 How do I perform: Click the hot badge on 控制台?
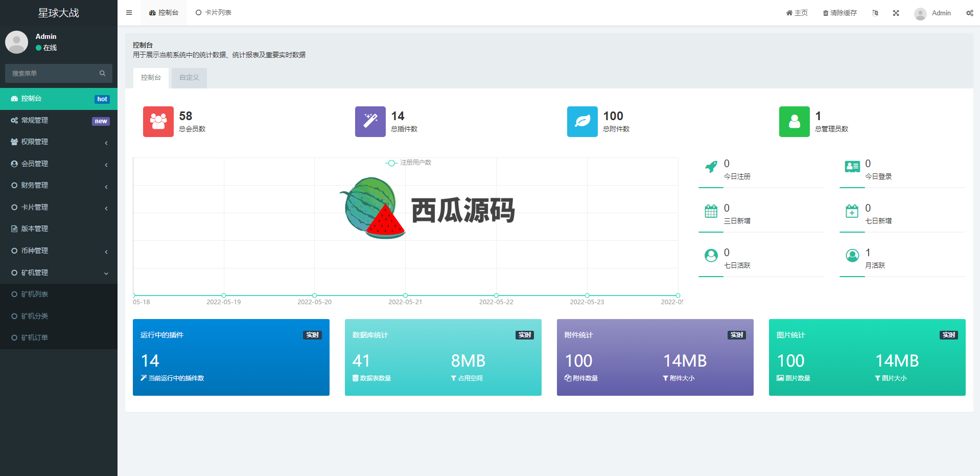pyautogui.click(x=102, y=99)
